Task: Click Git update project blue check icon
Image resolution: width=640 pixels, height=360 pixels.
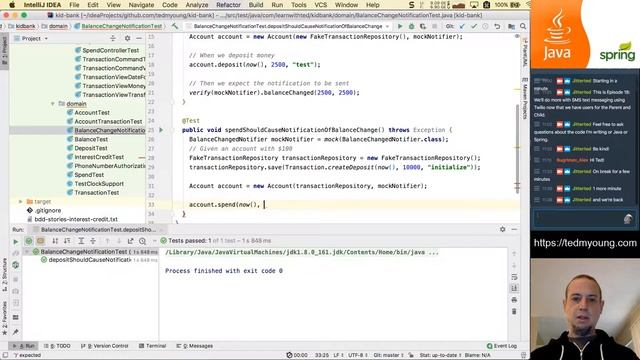Action: coord(462,26)
